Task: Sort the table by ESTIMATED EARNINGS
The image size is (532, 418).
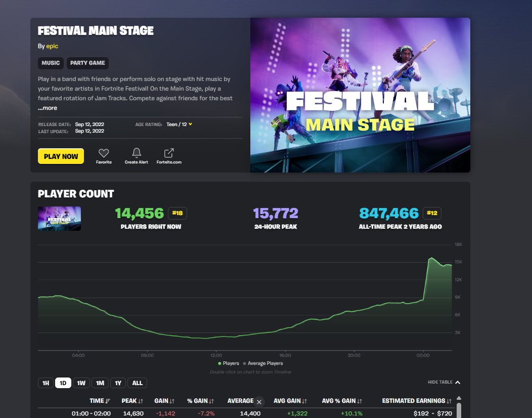Action: click(417, 401)
